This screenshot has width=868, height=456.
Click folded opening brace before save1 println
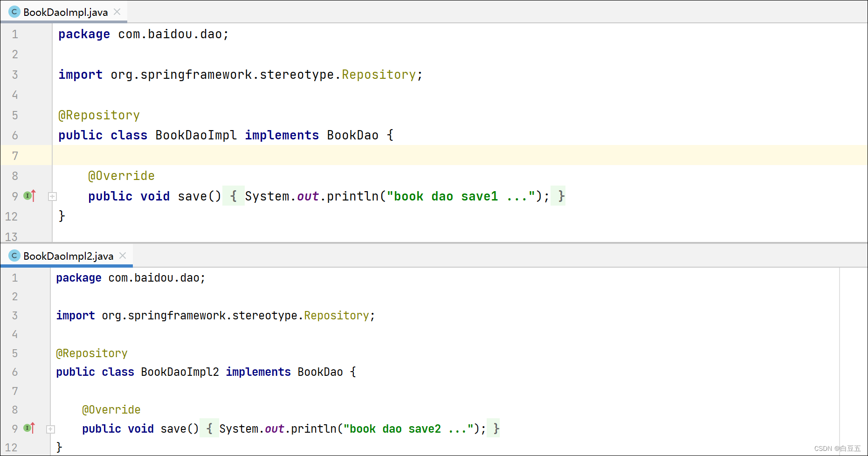[233, 196]
